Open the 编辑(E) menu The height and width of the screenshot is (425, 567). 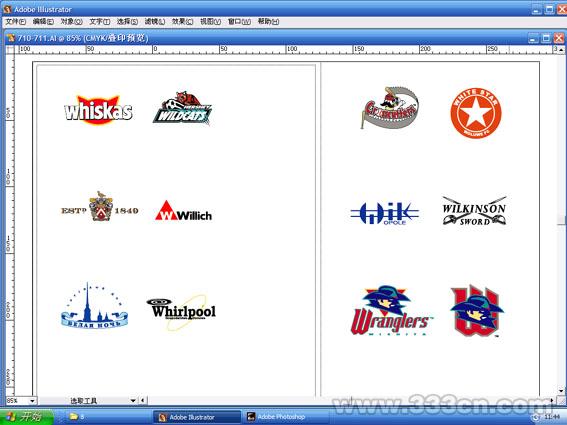pyautogui.click(x=43, y=22)
